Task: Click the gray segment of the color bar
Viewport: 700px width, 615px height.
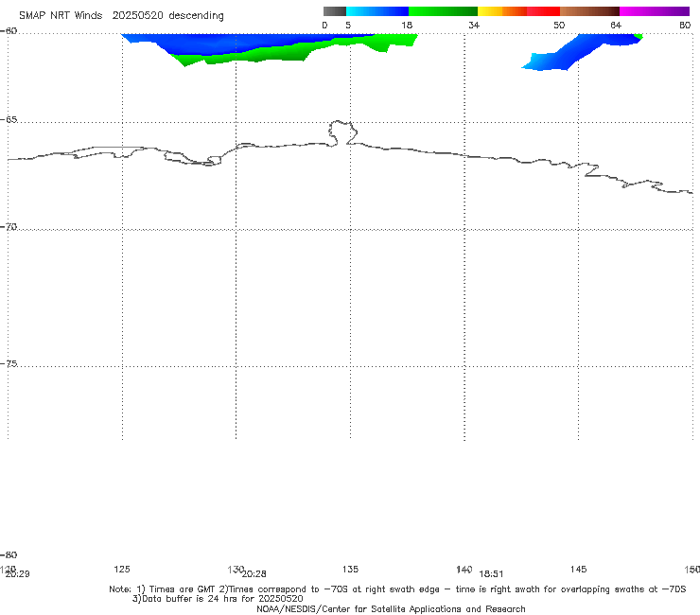Action: click(334, 11)
